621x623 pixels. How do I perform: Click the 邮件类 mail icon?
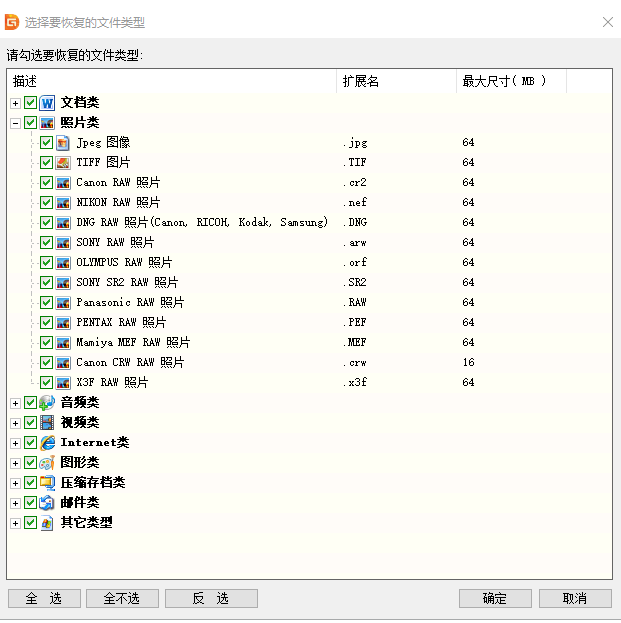(47, 503)
